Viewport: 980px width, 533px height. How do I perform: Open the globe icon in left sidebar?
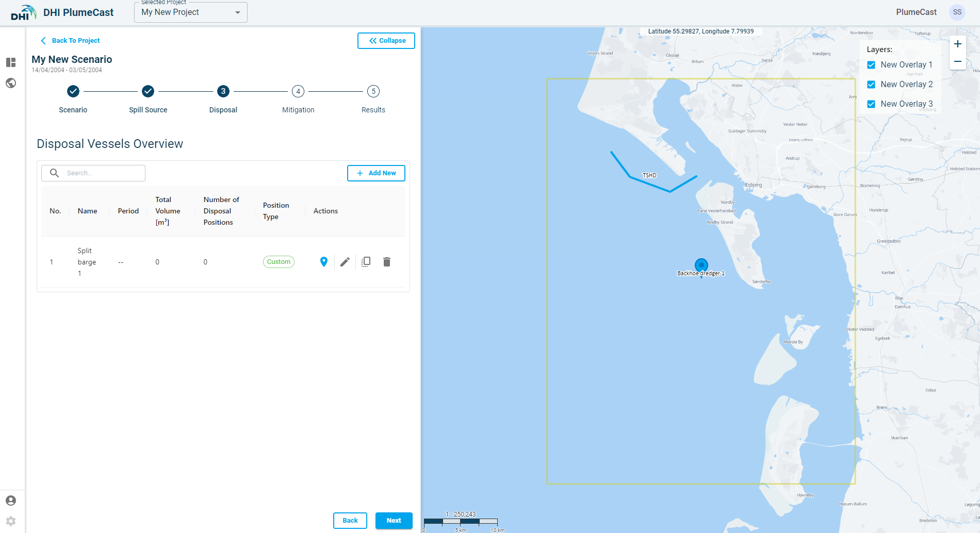pyautogui.click(x=11, y=83)
